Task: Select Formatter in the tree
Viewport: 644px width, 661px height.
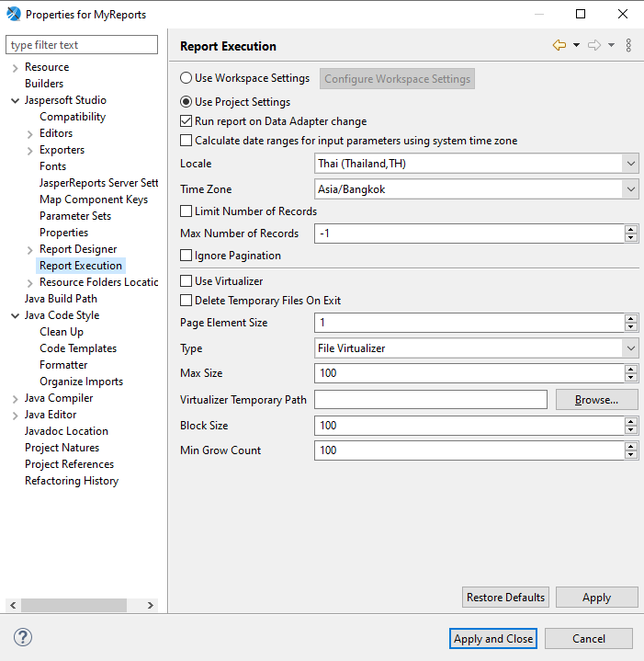Action: 63,365
